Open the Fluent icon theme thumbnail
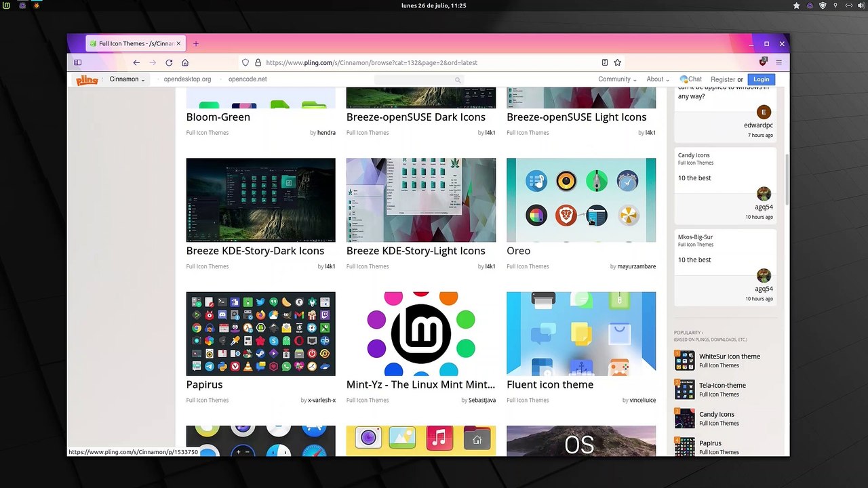The height and width of the screenshot is (488, 868). click(581, 333)
